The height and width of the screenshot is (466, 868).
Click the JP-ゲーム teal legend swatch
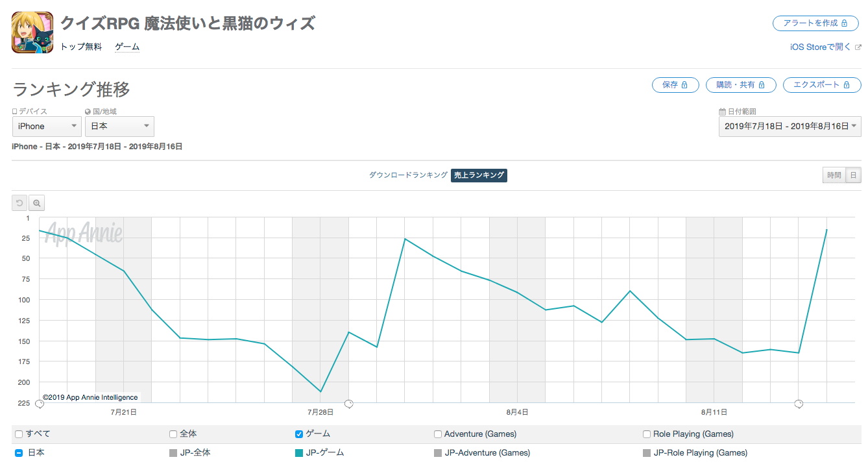point(299,453)
